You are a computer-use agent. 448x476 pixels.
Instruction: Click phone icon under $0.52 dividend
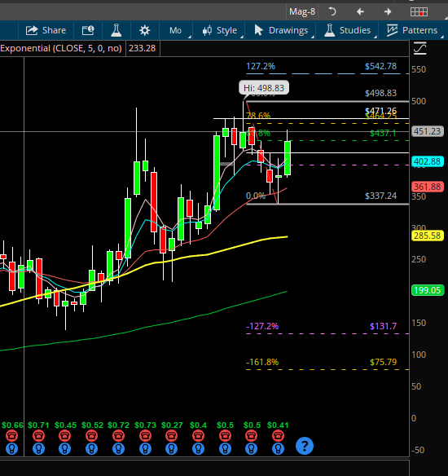pyautogui.click(x=92, y=436)
